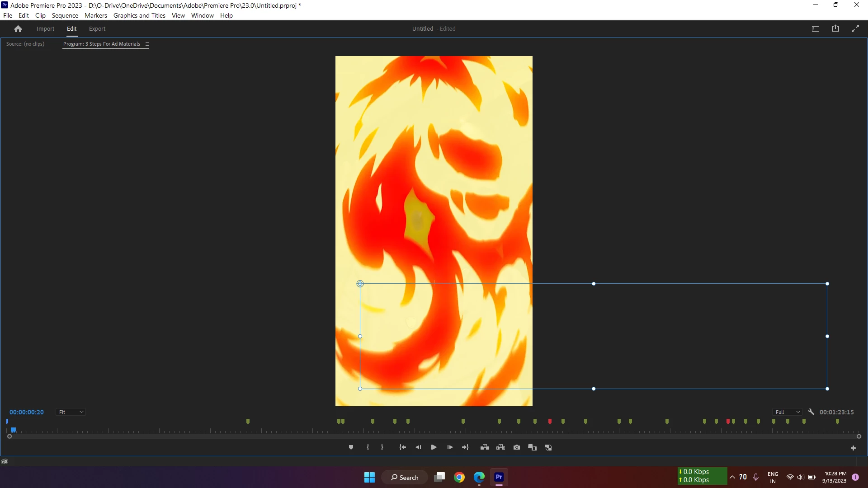
Task: Click the Add Marker button
Action: tap(351, 447)
